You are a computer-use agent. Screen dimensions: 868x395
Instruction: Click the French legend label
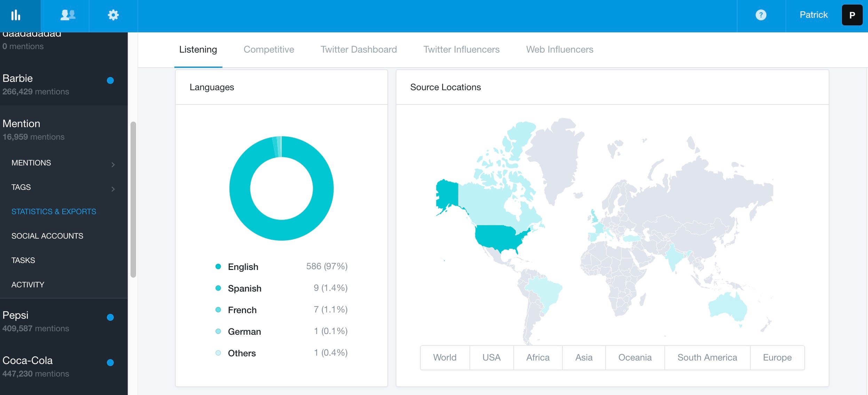(x=242, y=310)
